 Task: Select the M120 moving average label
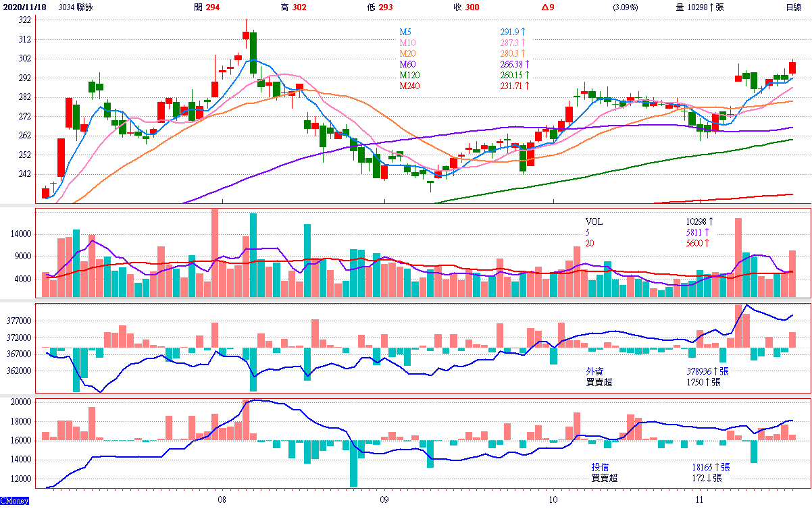(x=409, y=75)
